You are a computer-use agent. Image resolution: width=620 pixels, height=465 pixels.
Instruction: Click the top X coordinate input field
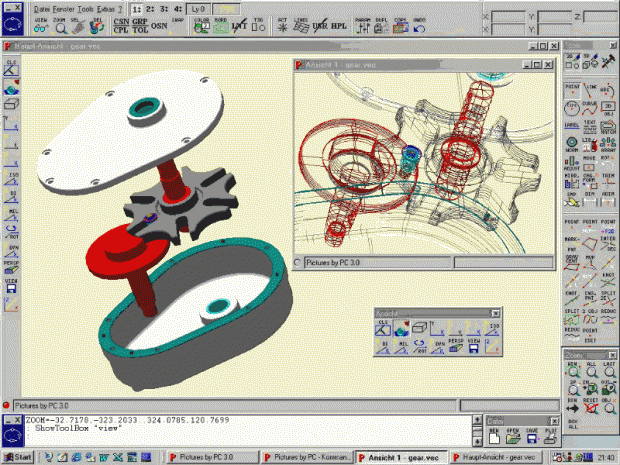(x=508, y=17)
